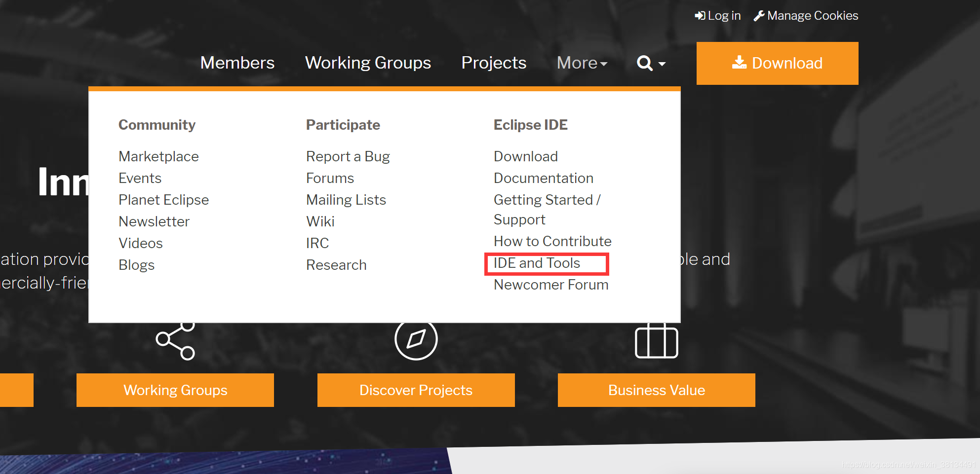Select Blogs under Community
Viewport: 980px width, 474px height.
[136, 265]
